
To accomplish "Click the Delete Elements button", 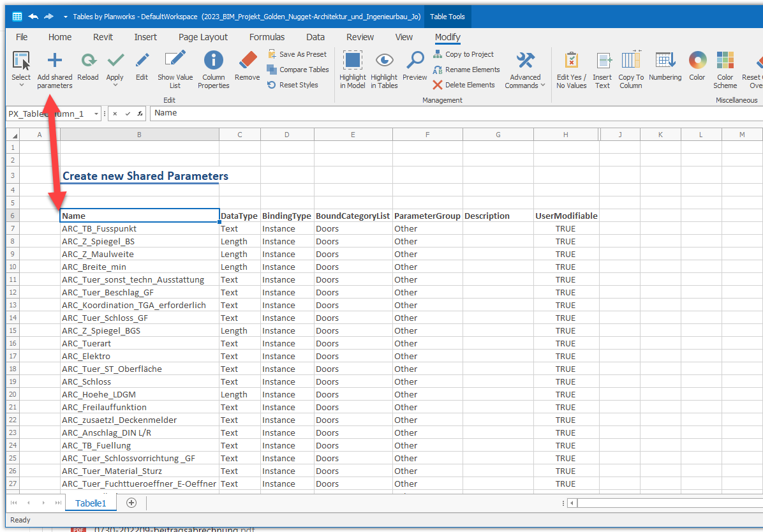I will coord(464,85).
